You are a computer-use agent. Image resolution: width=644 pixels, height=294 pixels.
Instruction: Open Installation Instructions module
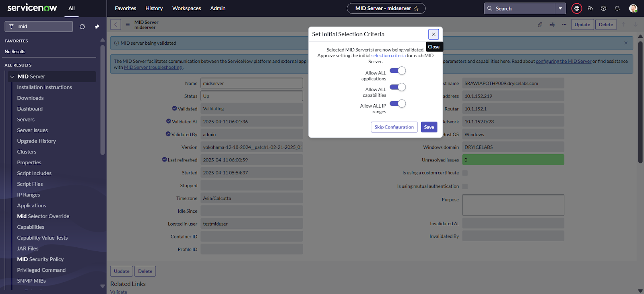point(45,87)
